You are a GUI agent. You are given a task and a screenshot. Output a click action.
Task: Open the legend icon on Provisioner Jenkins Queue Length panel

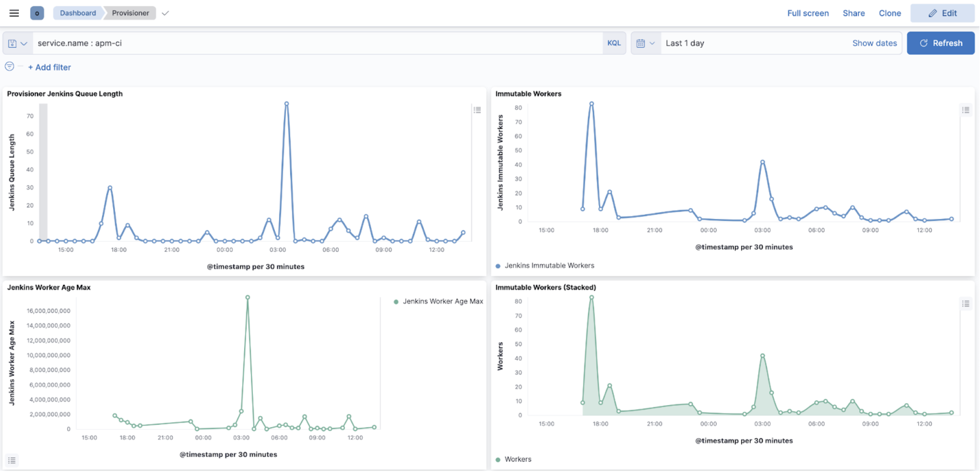pos(477,110)
